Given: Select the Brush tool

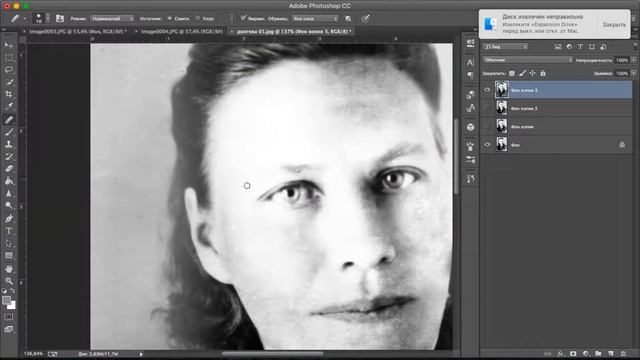Looking at the screenshot, I should 9,132.
